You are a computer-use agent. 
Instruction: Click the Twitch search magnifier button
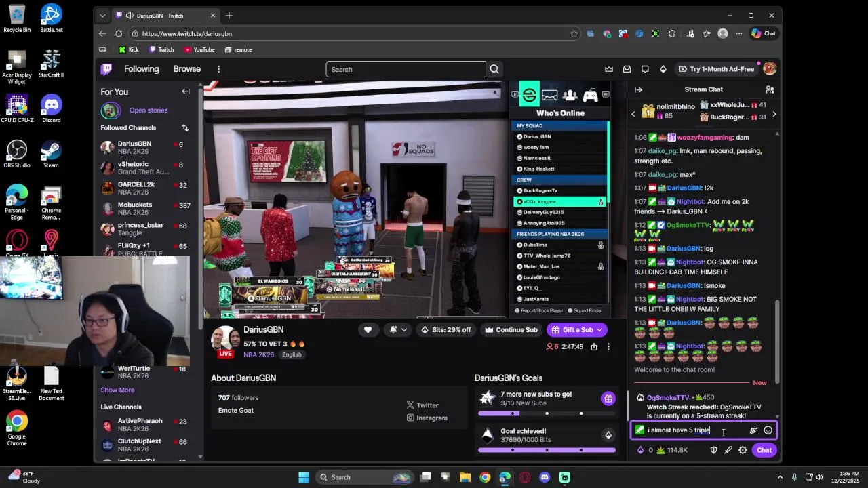click(494, 69)
